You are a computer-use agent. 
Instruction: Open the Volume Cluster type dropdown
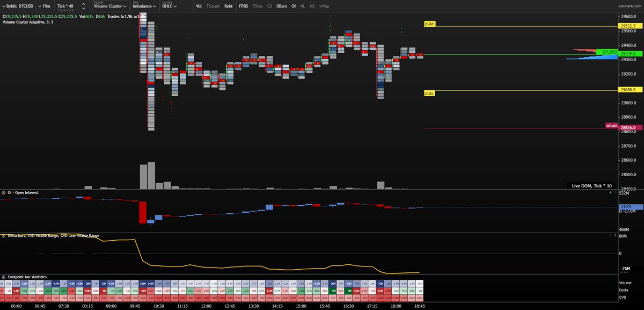[x=110, y=6]
